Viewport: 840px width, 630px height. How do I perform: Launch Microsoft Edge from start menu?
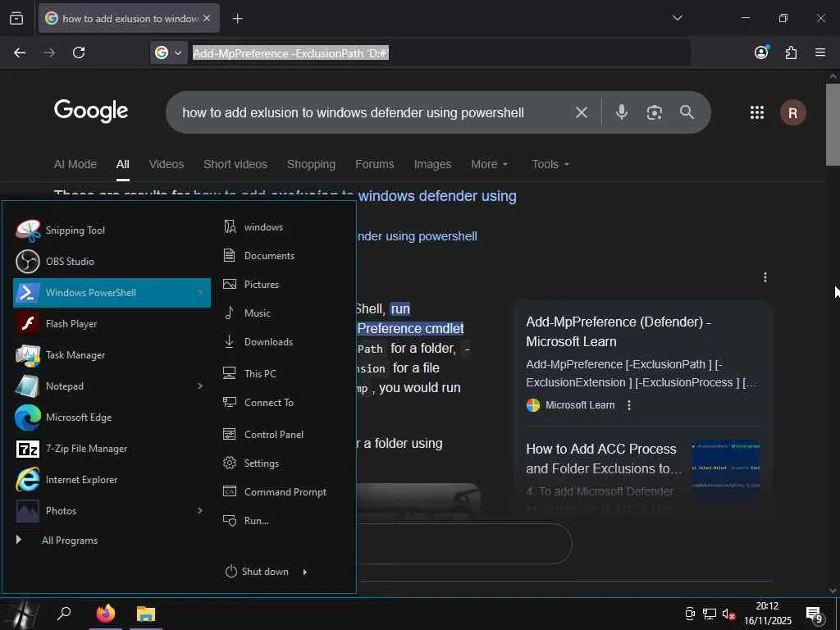112,418
